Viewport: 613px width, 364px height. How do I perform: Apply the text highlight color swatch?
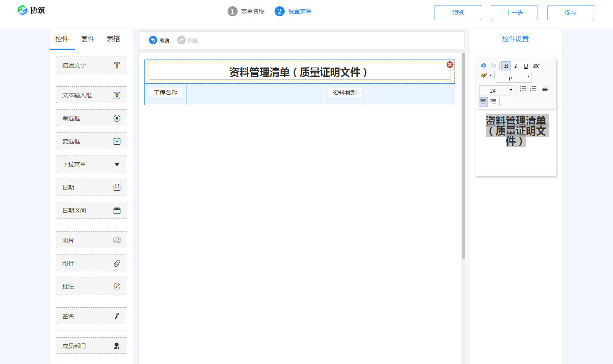click(483, 75)
